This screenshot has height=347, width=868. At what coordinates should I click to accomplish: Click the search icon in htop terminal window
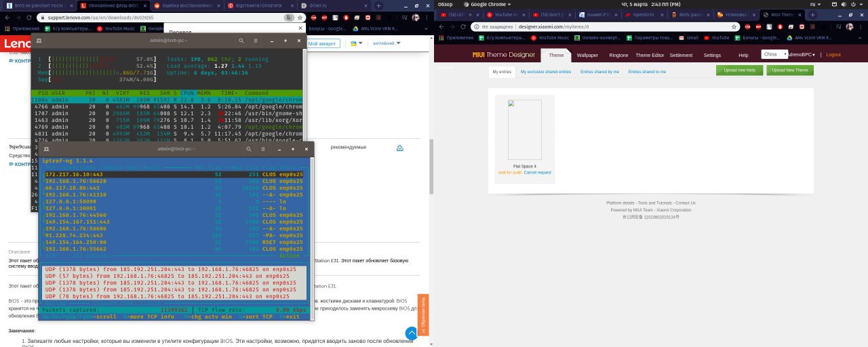coord(240,41)
